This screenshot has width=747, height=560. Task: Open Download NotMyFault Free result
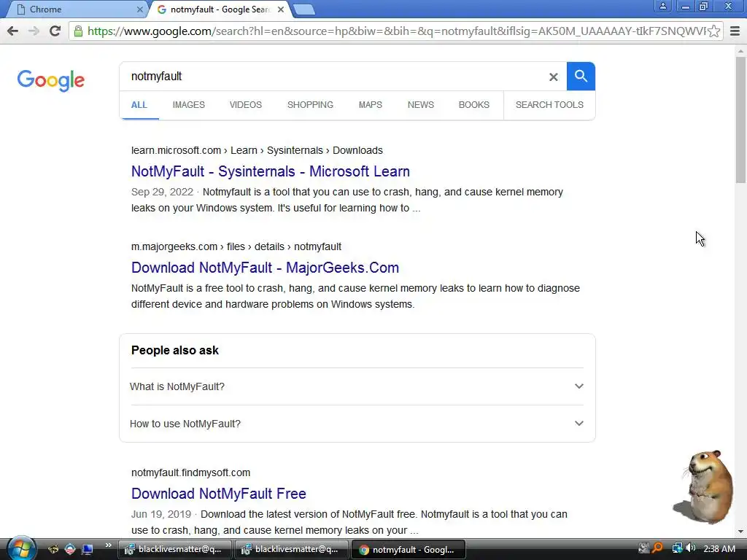pos(219,494)
